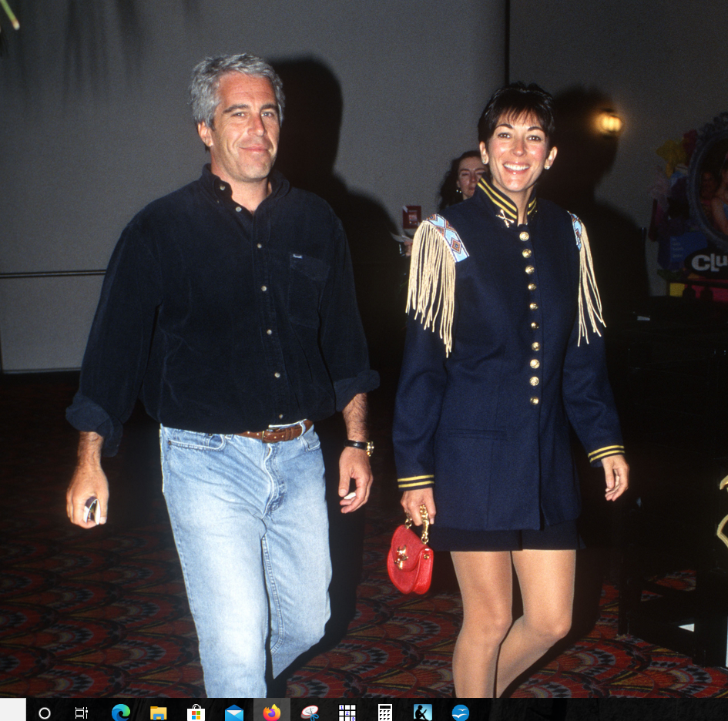Click the wristwatch on the man's wrist
Screen dimensions: 728x721
360,446
